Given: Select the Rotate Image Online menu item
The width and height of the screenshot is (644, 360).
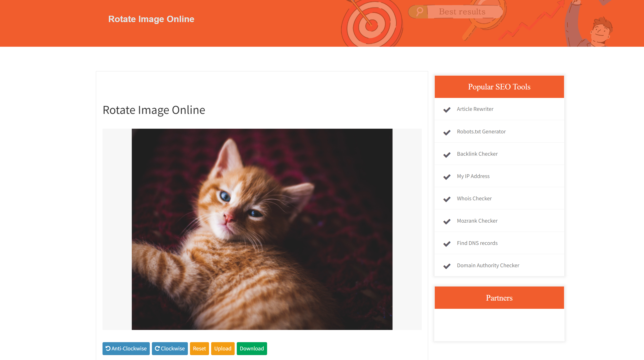Looking at the screenshot, I should 151,19.
